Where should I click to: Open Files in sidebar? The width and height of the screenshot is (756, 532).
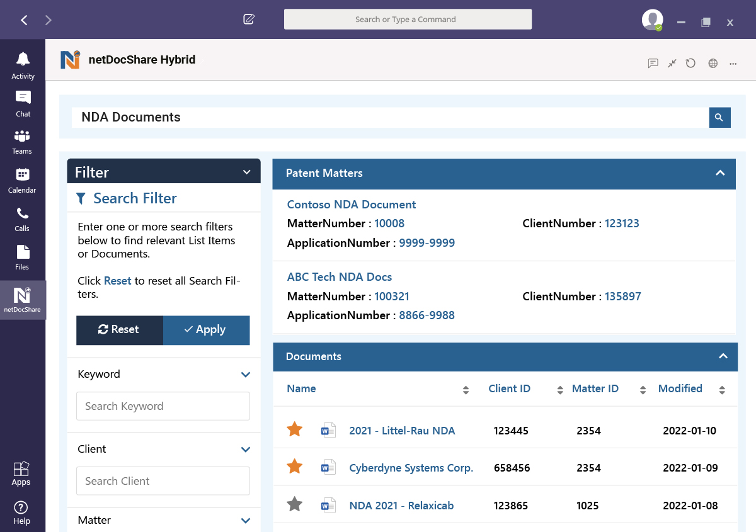click(23, 257)
